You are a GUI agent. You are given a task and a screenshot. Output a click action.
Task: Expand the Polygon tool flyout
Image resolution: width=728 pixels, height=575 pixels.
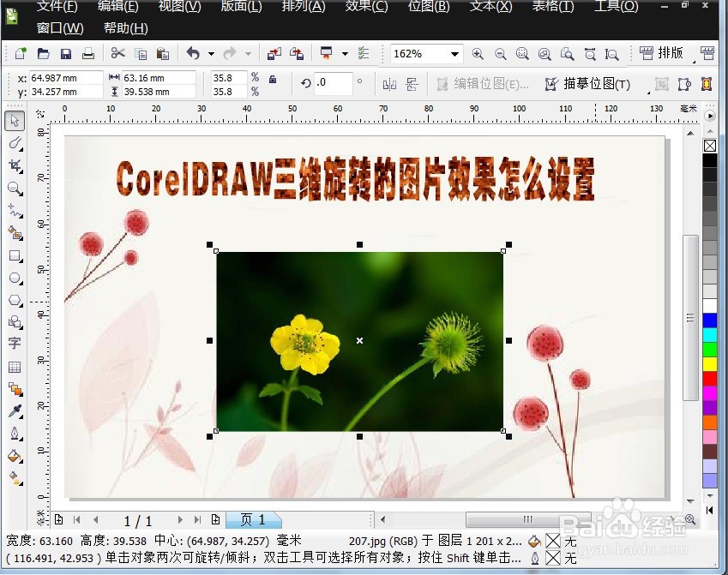[21, 307]
